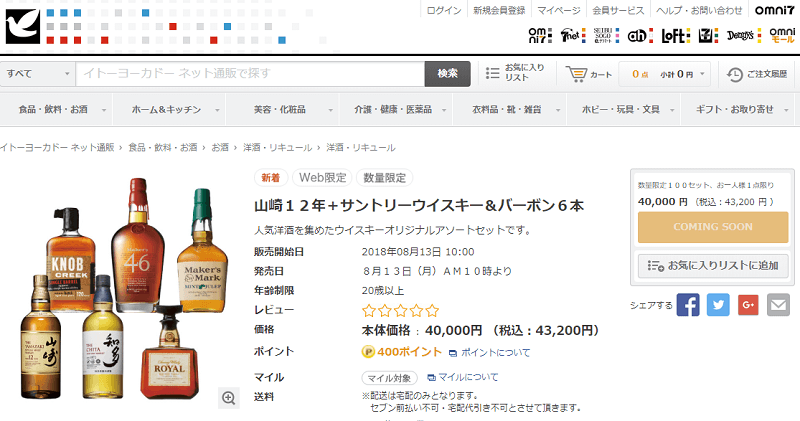Open the omni7 logo link
Viewport: 800px width, 421px height.
pos(774,10)
